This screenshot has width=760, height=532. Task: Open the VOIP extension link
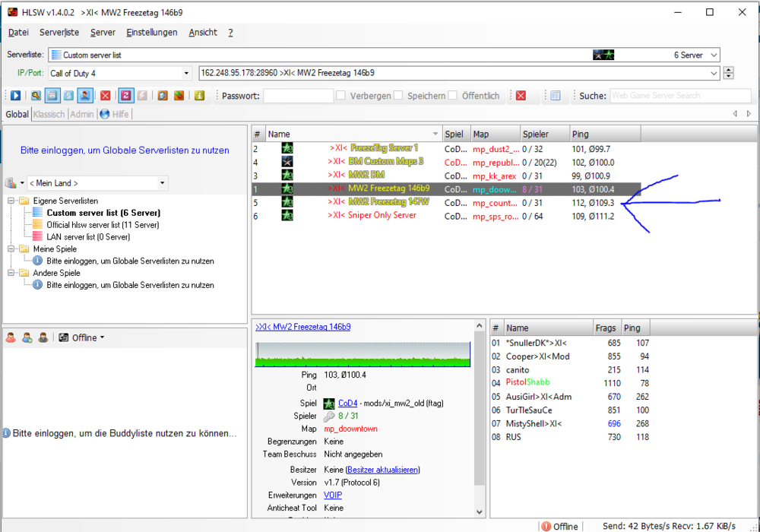pyautogui.click(x=333, y=495)
